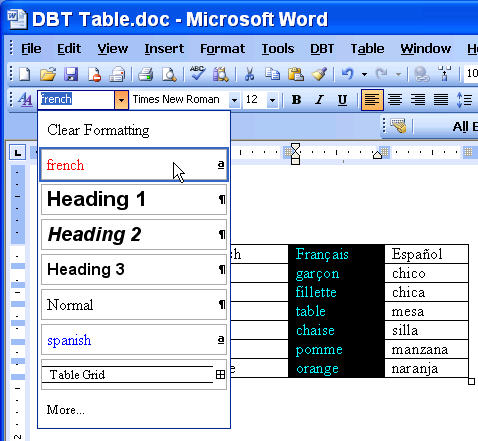Open the View menu
The image size is (478, 441).
(113, 49)
